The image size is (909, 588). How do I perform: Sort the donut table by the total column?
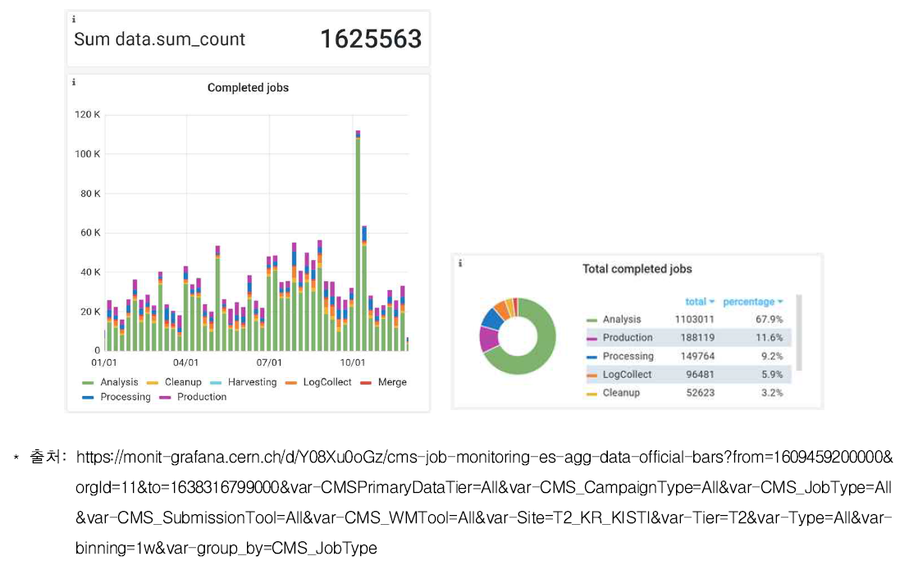[x=699, y=302]
